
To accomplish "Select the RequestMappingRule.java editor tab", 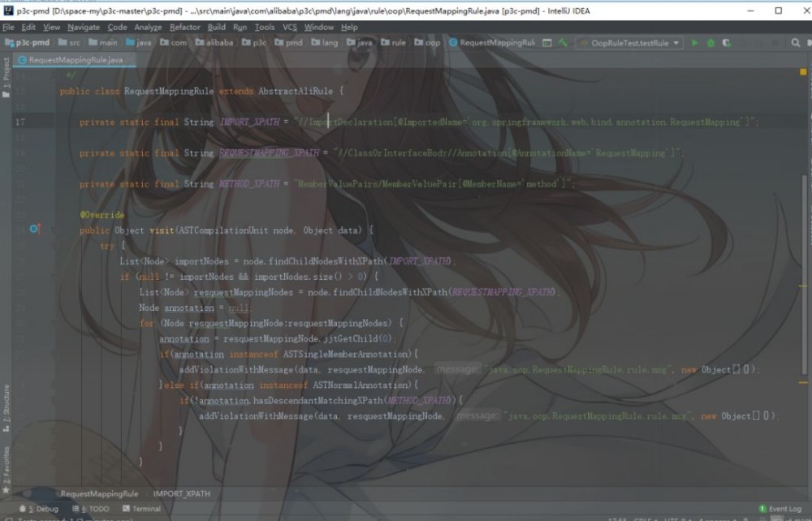I will 75,60.
